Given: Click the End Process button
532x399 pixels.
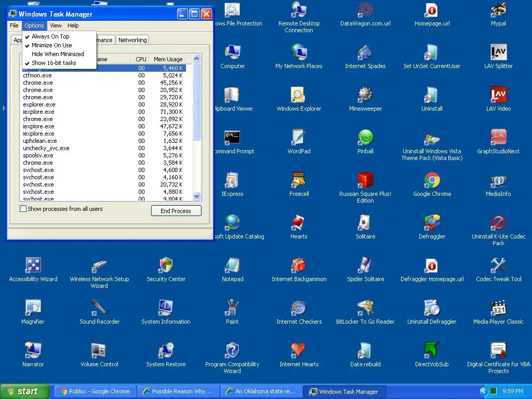Looking at the screenshot, I should coord(176,211).
